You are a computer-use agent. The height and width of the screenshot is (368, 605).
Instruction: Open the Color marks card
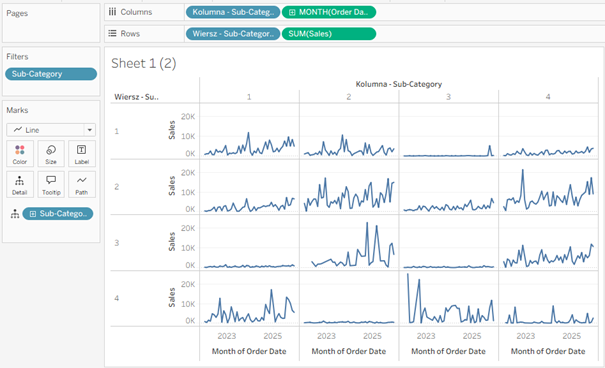click(x=20, y=154)
